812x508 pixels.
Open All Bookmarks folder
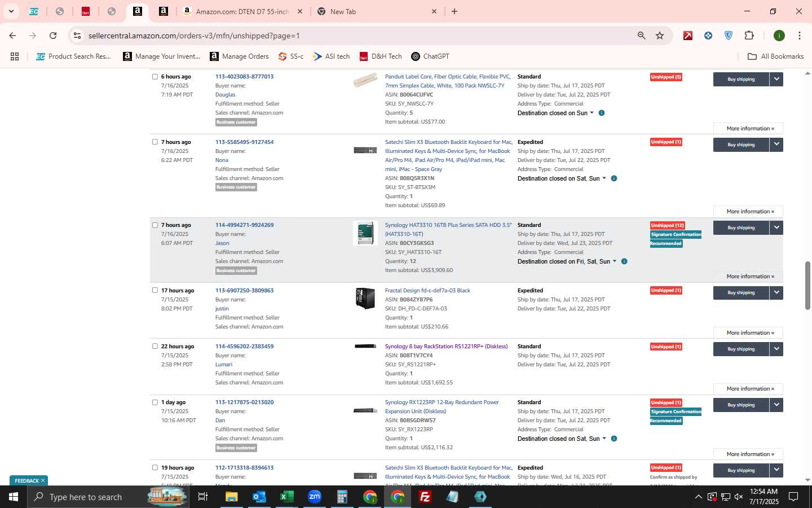(x=775, y=56)
